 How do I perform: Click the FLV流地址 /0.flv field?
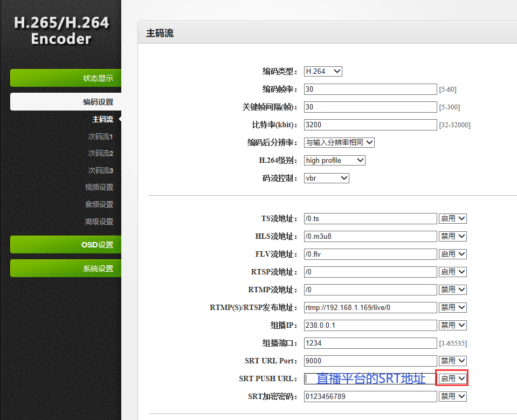point(370,254)
